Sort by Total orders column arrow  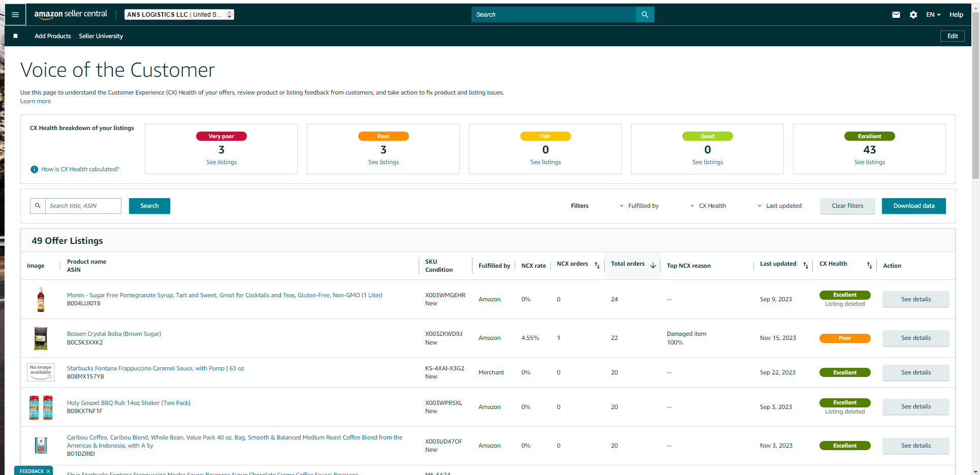tap(653, 265)
